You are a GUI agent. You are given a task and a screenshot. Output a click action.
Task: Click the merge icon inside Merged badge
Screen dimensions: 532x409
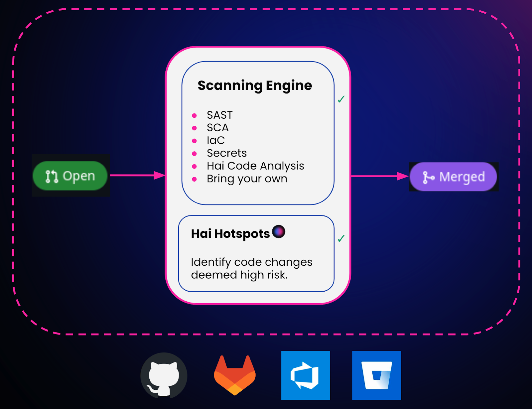(x=428, y=177)
